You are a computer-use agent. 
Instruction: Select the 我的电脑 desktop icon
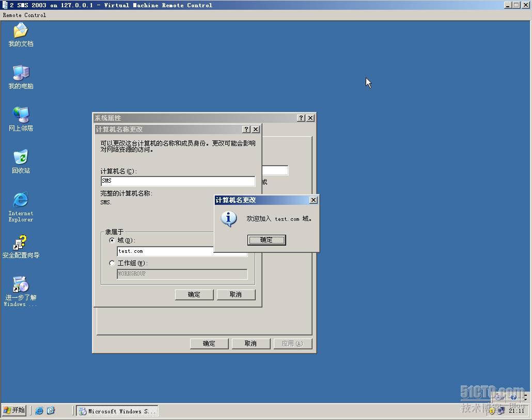click(21, 77)
